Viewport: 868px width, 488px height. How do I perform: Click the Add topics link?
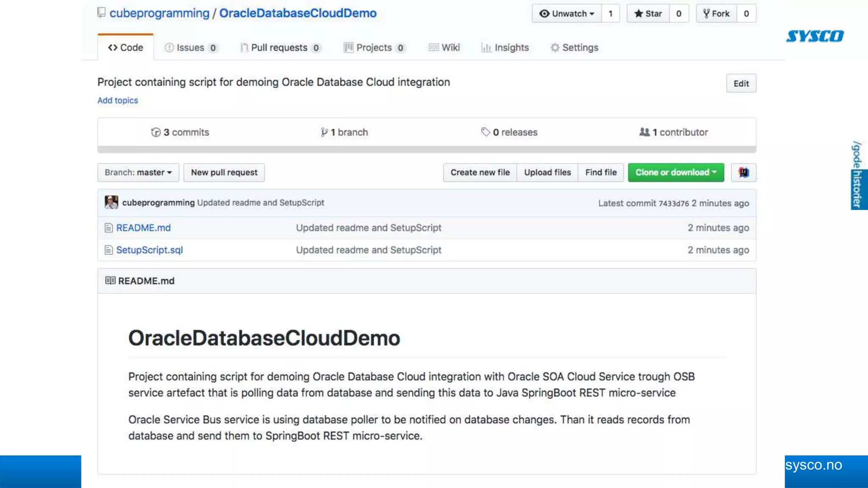(x=118, y=100)
